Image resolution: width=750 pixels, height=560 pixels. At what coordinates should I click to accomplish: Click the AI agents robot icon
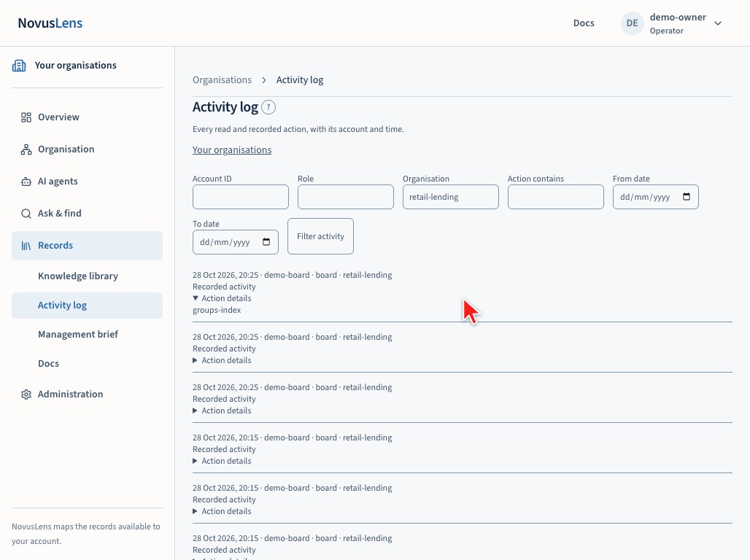coord(26,182)
